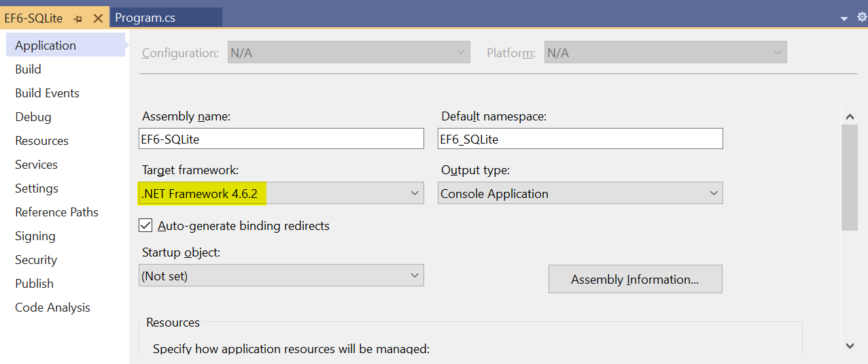The width and height of the screenshot is (868, 364).
Task: Open the tab list dropdown arrow
Action: click(844, 18)
